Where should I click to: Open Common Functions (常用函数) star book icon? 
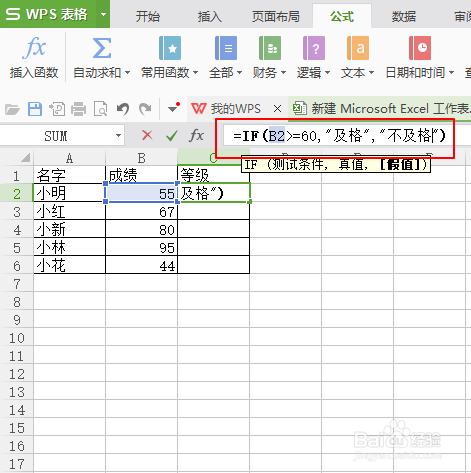pos(170,48)
